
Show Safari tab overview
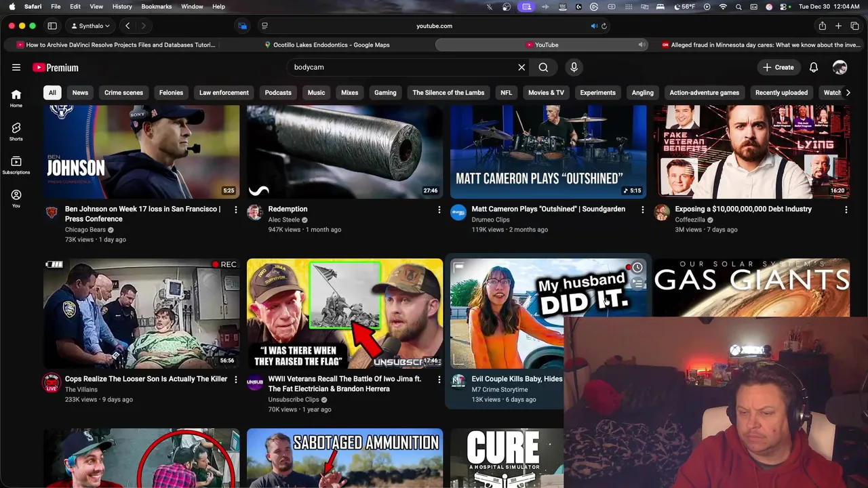click(x=854, y=26)
